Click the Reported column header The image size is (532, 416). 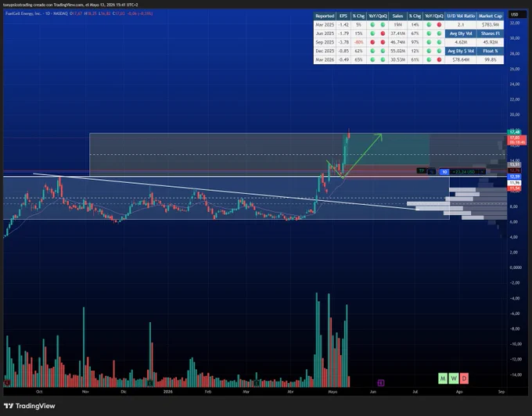(x=325, y=16)
